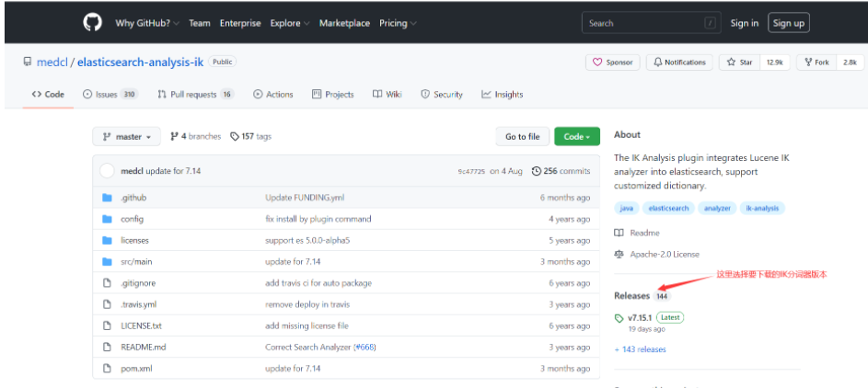Click the slash shortcut icon in search

pos(710,23)
